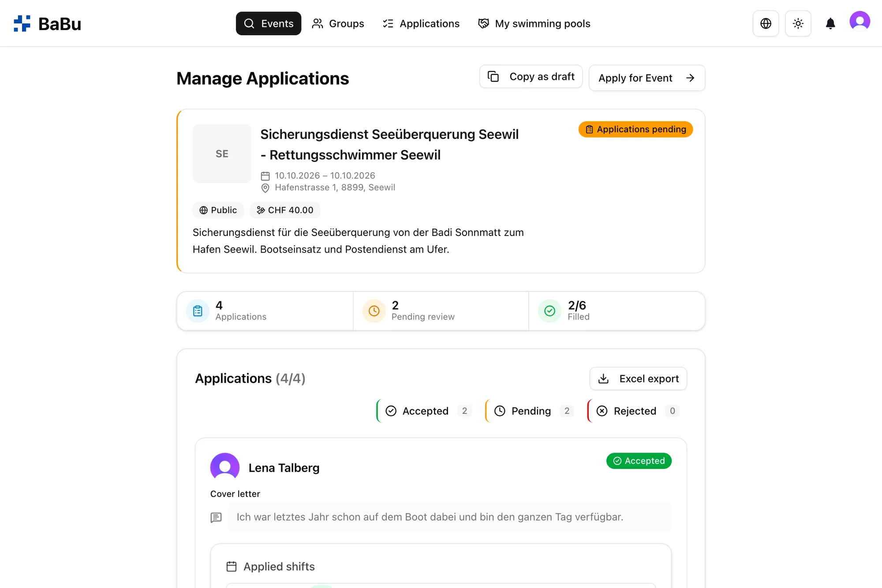Click Lena Talberg's avatar
This screenshot has height=588, width=882.
click(225, 467)
